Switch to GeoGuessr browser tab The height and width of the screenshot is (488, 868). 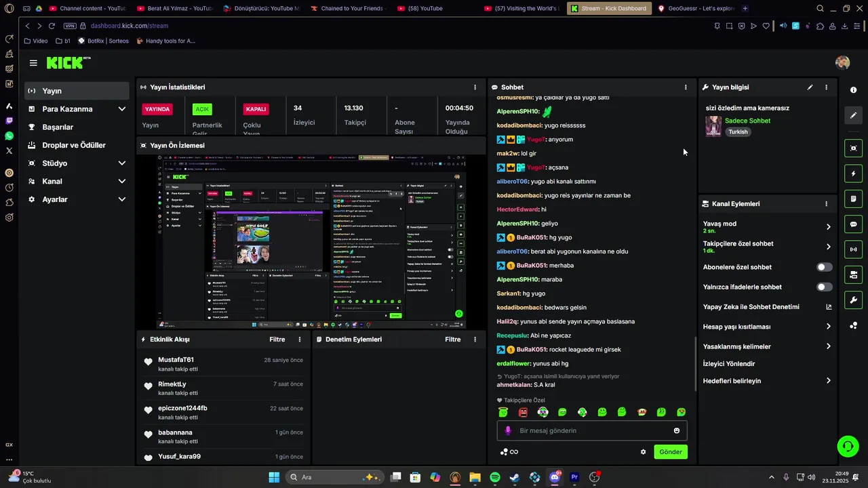pos(696,9)
